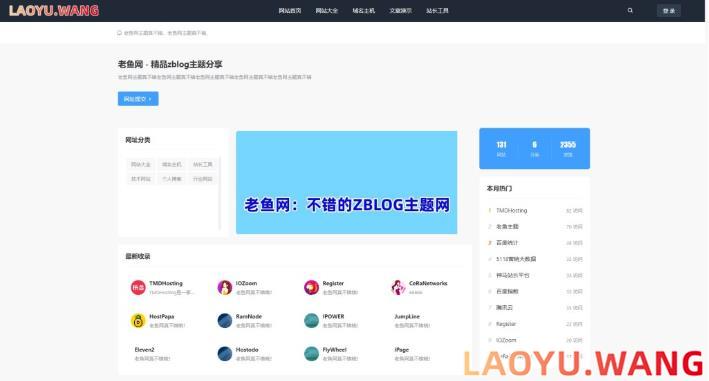This screenshot has width=709, height=381.
Task: Open 老鱼主题 in monthly hot list
Action: [507, 226]
